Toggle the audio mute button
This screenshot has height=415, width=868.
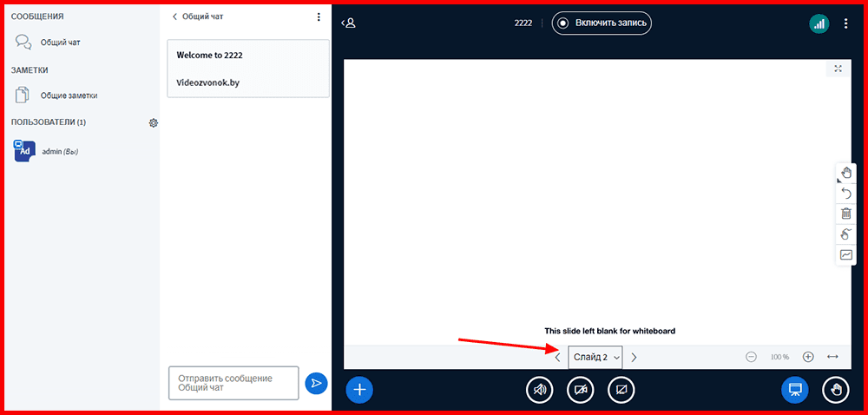click(x=540, y=390)
